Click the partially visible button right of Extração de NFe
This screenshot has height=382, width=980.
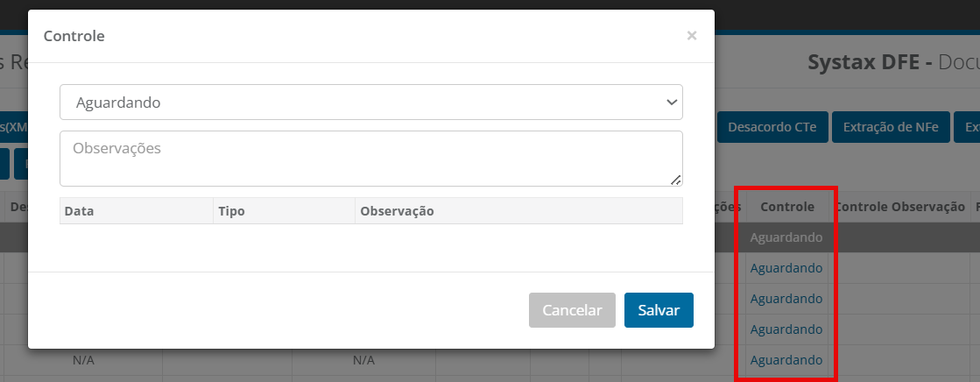pos(968,127)
